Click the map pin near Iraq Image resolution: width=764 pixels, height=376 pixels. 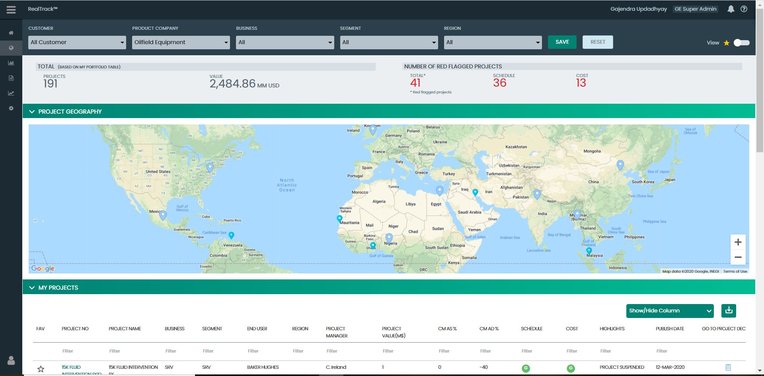[x=475, y=193]
